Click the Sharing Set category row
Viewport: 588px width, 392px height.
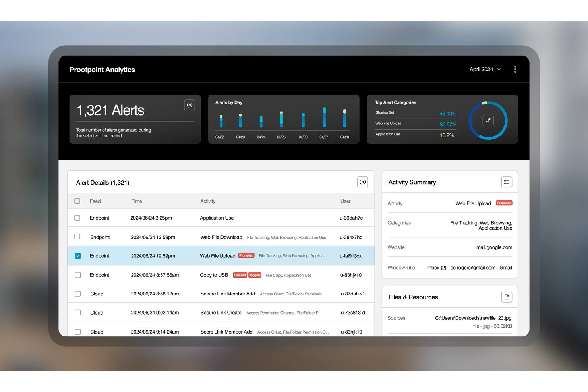416,113
